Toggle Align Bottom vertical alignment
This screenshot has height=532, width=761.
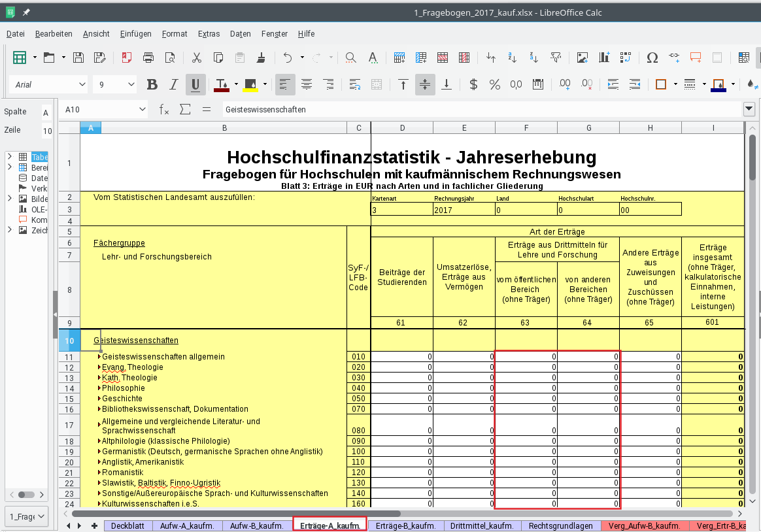click(447, 84)
